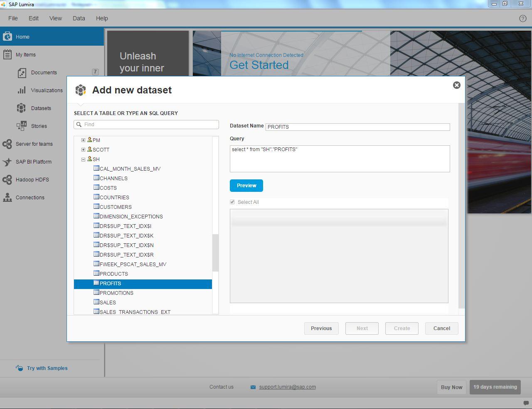Image resolution: width=532 pixels, height=409 pixels.
Task: Click the COUNTRIES table icon
Action: click(96, 197)
